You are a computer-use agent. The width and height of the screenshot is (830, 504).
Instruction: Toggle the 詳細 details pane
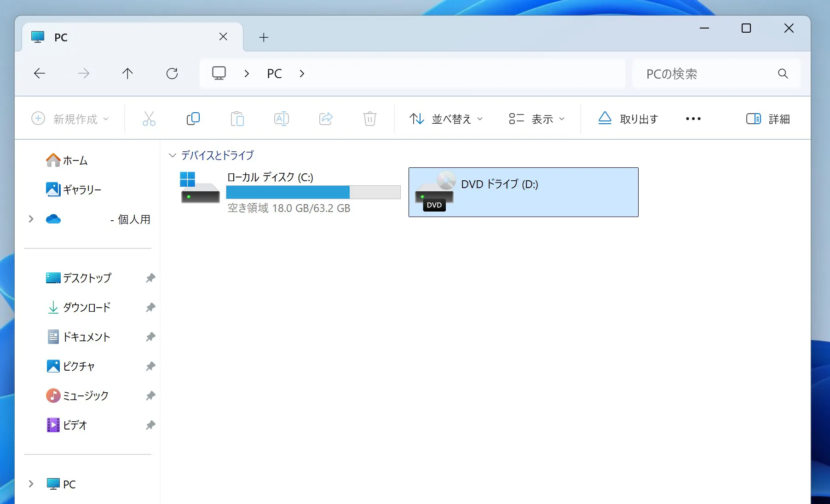(767, 119)
